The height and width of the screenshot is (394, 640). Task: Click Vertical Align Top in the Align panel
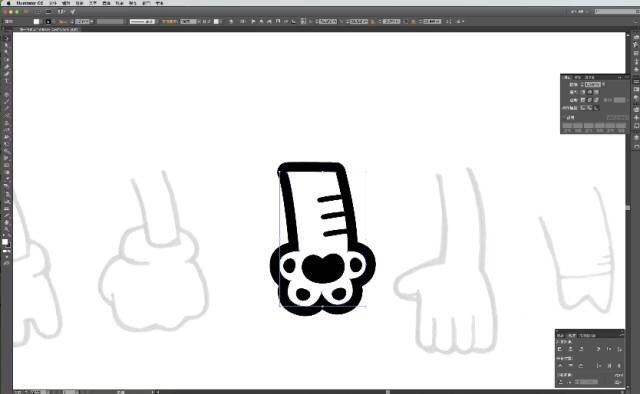(598, 349)
